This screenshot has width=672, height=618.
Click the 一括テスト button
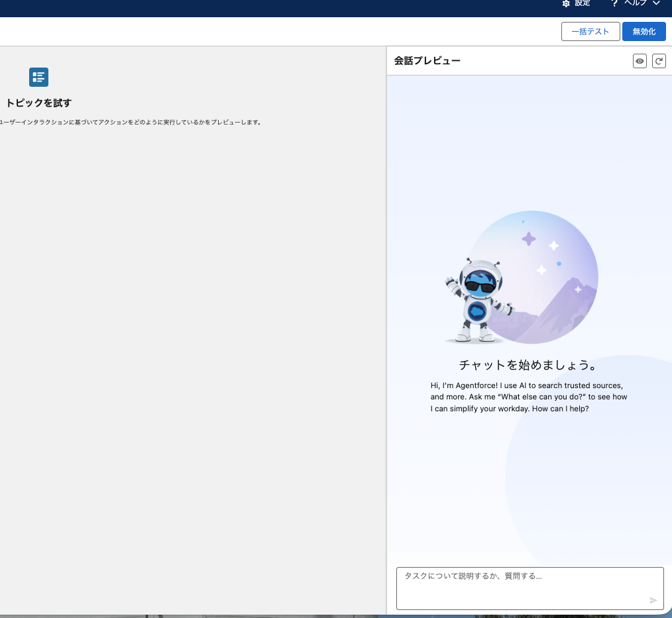click(x=590, y=32)
